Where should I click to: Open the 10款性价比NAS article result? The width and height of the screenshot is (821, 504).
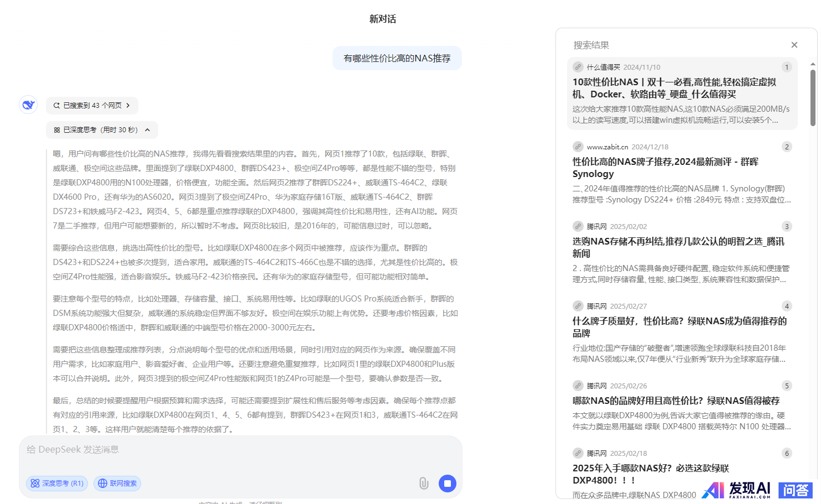tap(674, 88)
